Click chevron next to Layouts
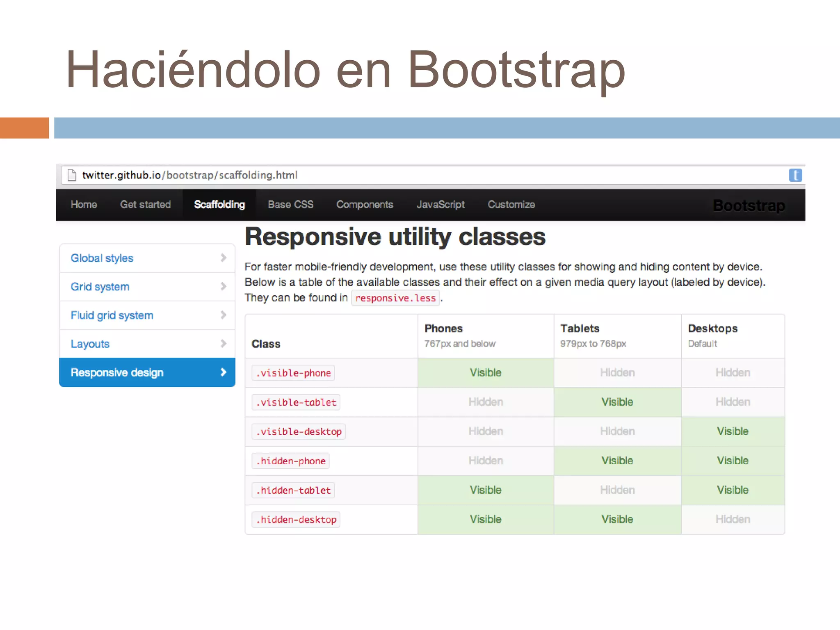The image size is (840, 630). (x=224, y=343)
